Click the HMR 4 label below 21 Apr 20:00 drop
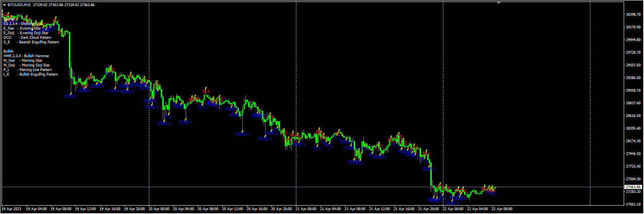Image resolution: width=644 pixels, height=214 pixels. point(428,169)
